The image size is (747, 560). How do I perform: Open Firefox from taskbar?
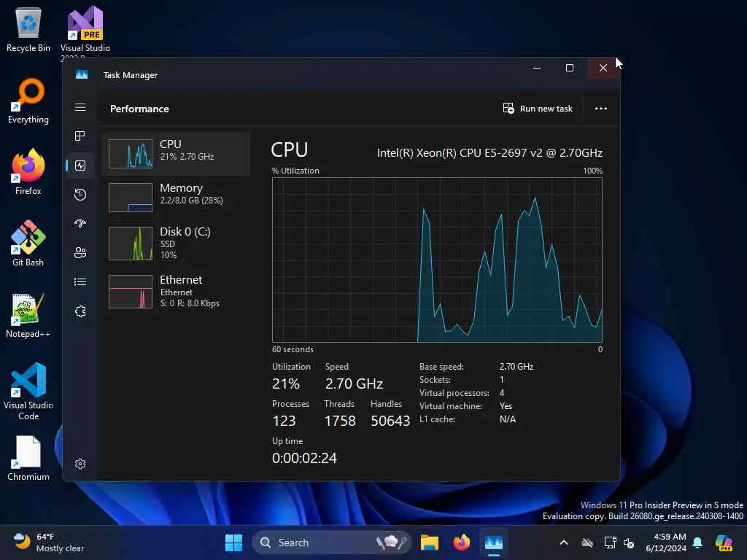(462, 542)
